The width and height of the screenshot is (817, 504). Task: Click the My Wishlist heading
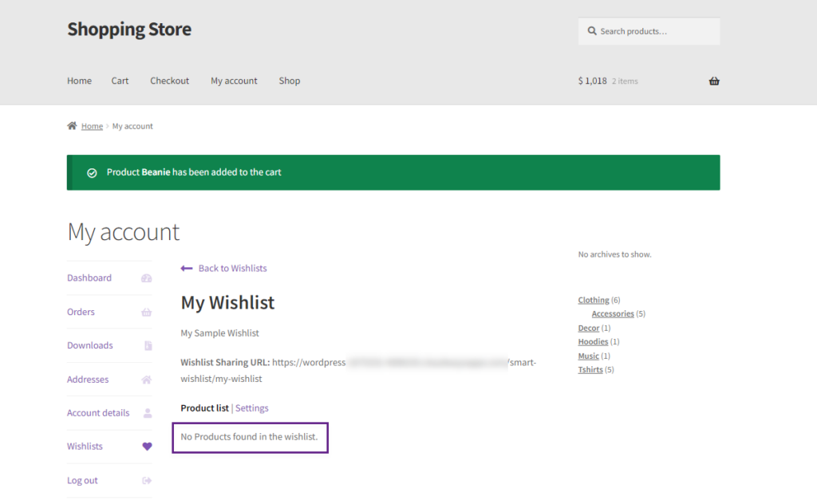pos(227,303)
